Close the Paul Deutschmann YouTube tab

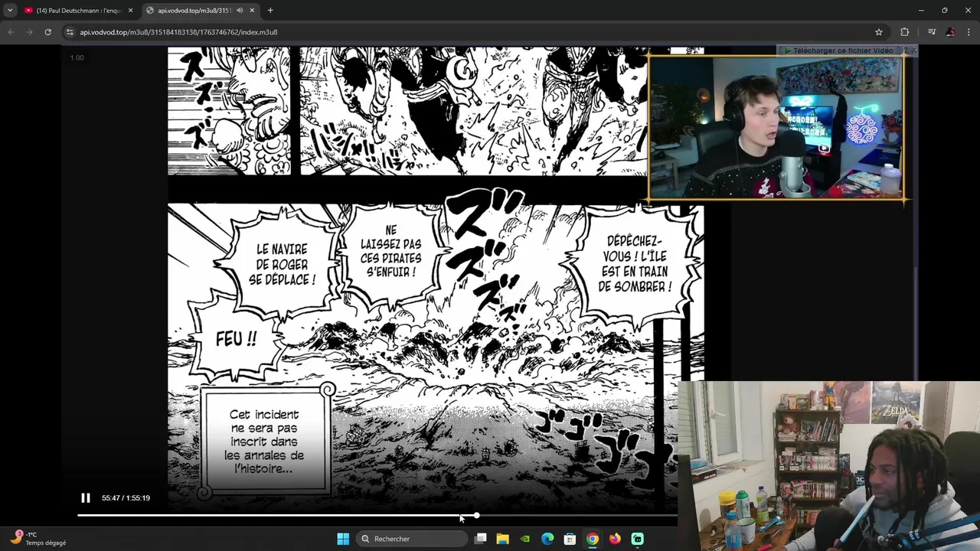pos(130,11)
